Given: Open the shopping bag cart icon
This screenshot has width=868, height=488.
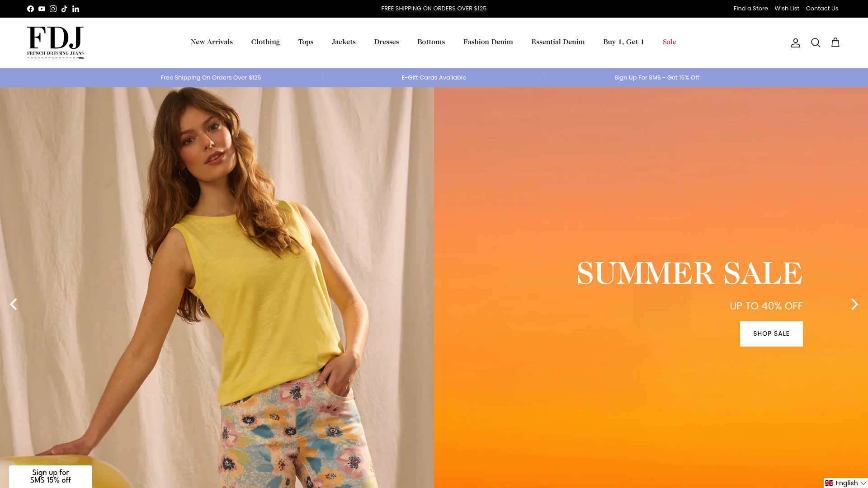Looking at the screenshot, I should click(x=835, y=42).
